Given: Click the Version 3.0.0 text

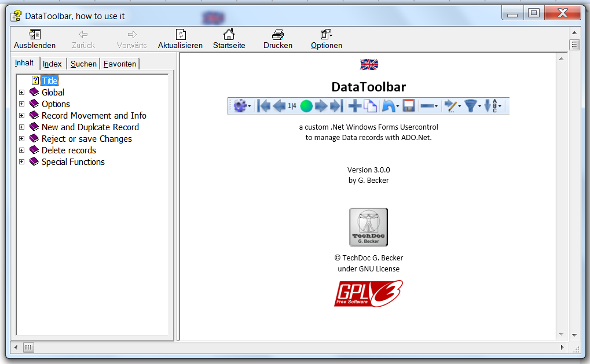Looking at the screenshot, I should pos(368,170).
